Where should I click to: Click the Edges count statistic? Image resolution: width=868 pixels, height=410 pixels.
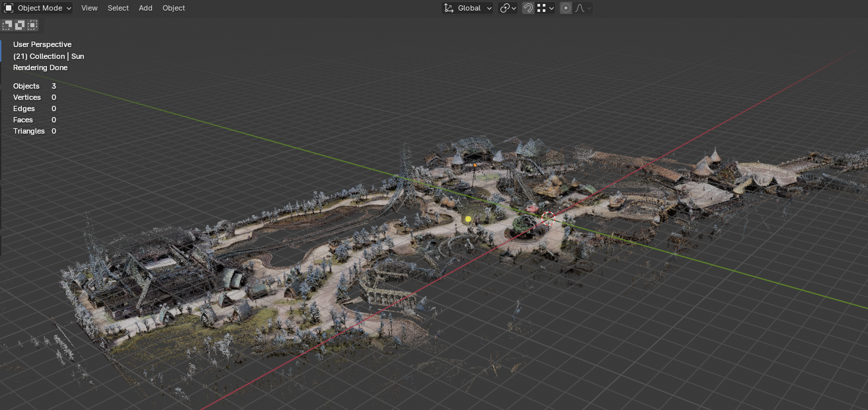34,108
